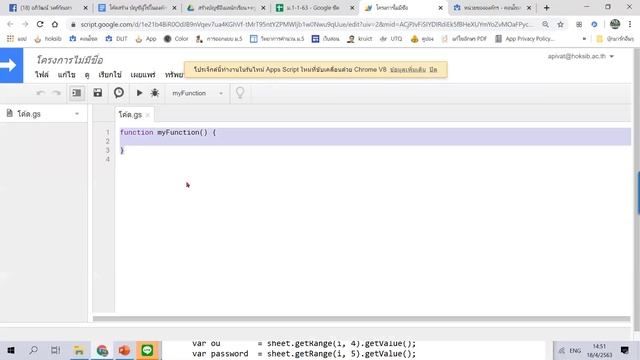Click the address bar URL
The width and height of the screenshot is (640, 360).
pos(306,24)
